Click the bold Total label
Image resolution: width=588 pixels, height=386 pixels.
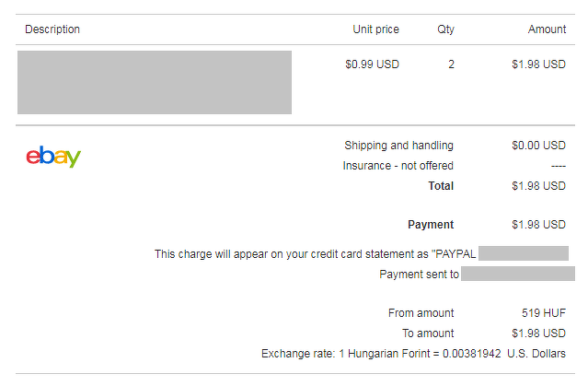point(441,186)
